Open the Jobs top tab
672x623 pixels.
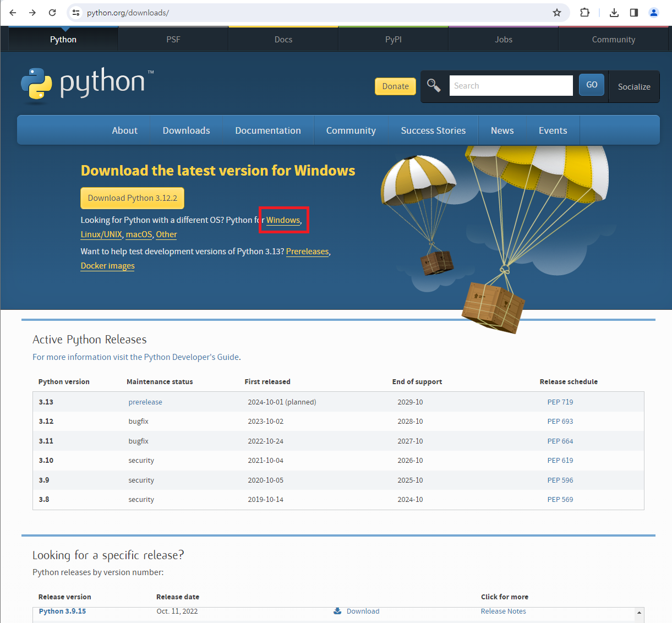504,40
